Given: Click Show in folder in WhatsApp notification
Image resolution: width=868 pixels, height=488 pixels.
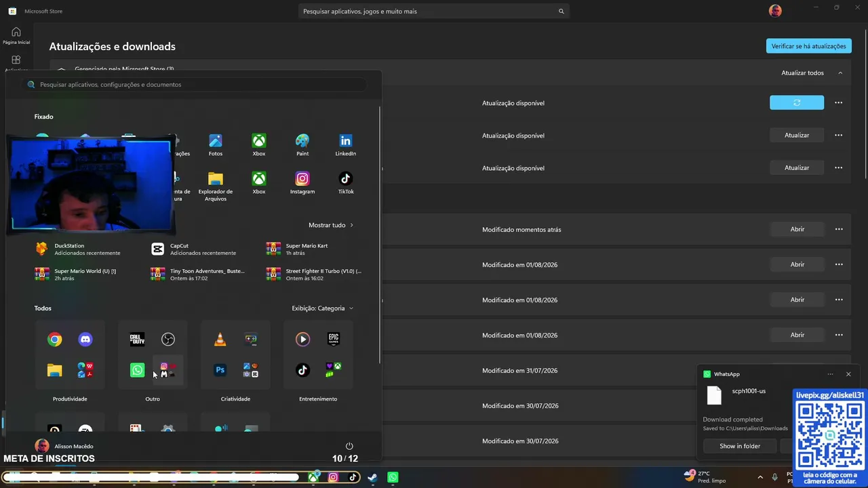Looking at the screenshot, I should click(x=739, y=446).
